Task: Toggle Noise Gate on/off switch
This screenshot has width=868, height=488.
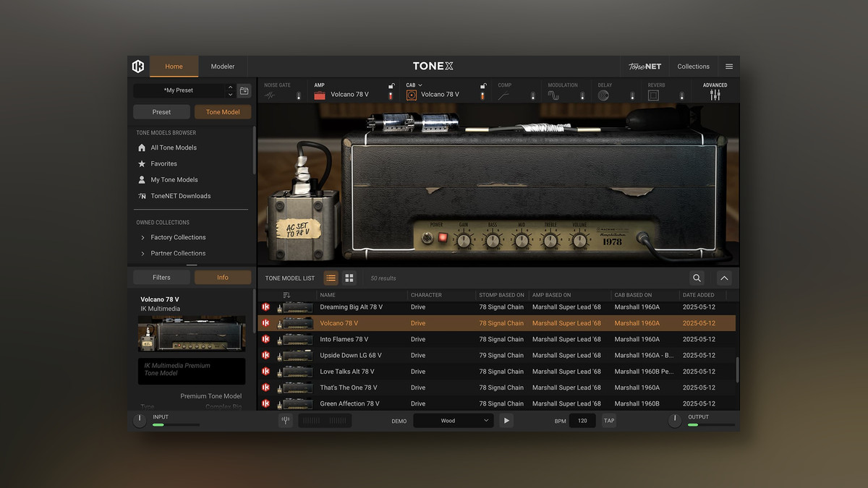Action: pos(298,95)
